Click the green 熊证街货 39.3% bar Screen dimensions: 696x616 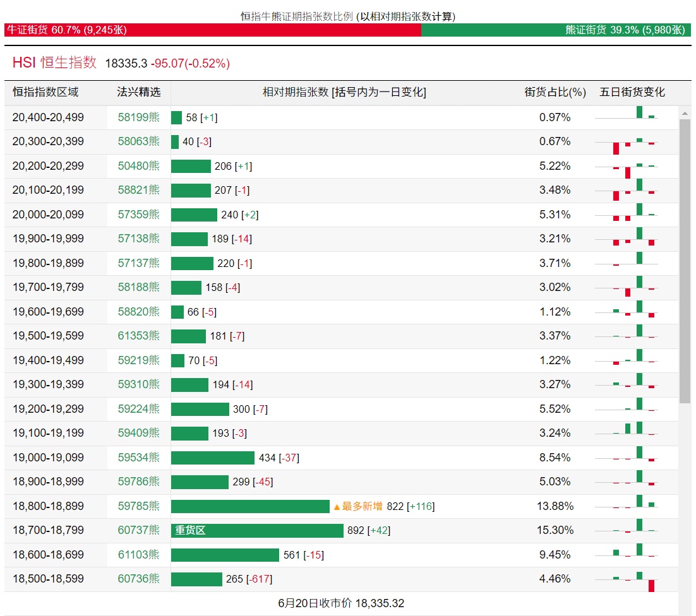coord(556,30)
